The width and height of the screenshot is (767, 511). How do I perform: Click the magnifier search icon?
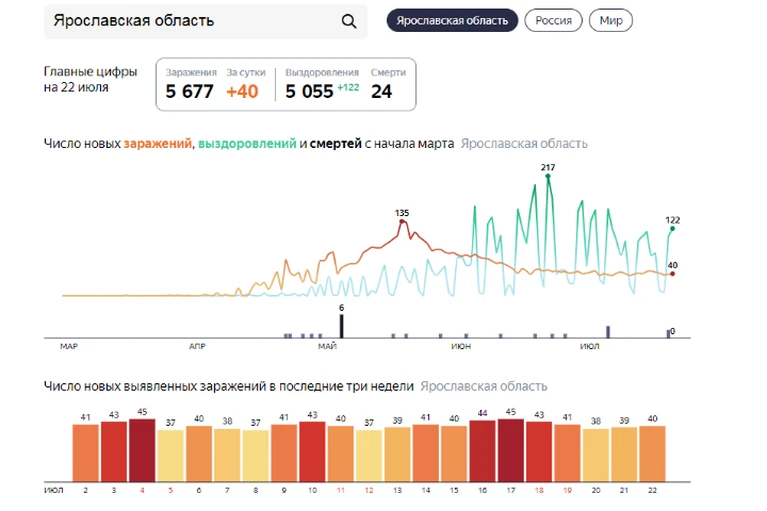click(349, 21)
